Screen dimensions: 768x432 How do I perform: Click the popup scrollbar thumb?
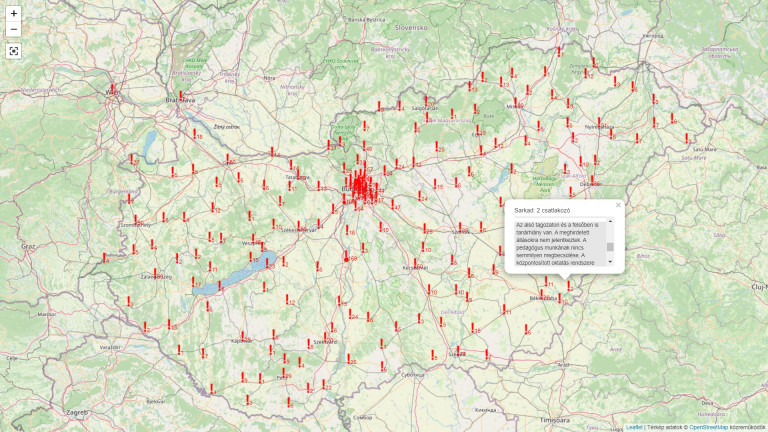610,245
